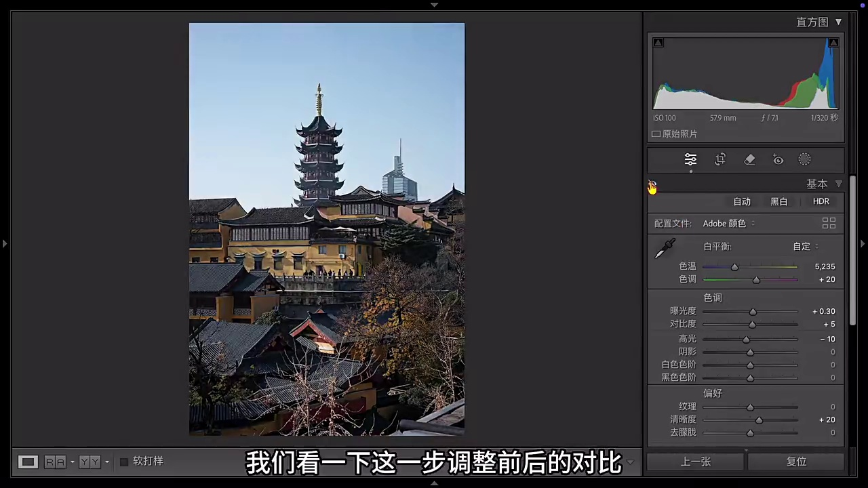
Task: Click the 色调 tint slider
Action: [750, 280]
